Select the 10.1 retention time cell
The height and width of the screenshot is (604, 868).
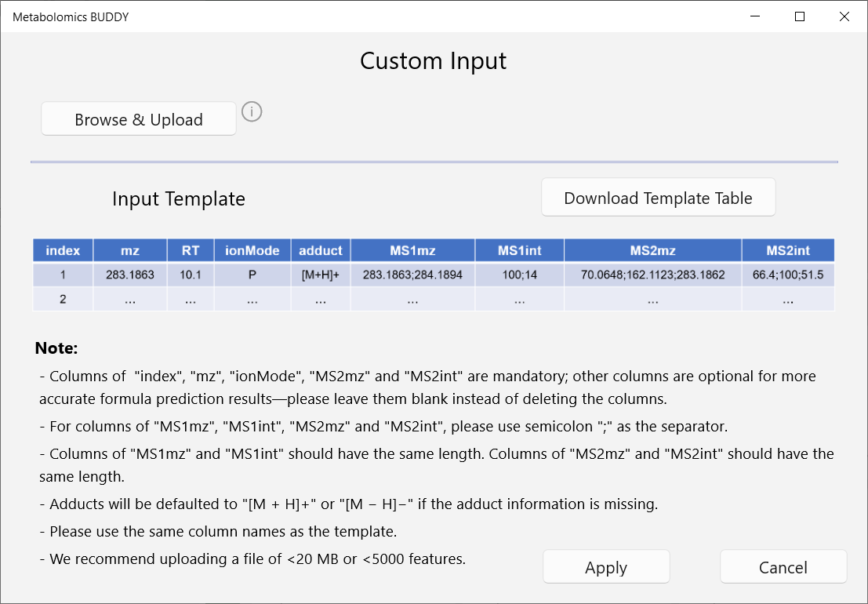tap(191, 275)
